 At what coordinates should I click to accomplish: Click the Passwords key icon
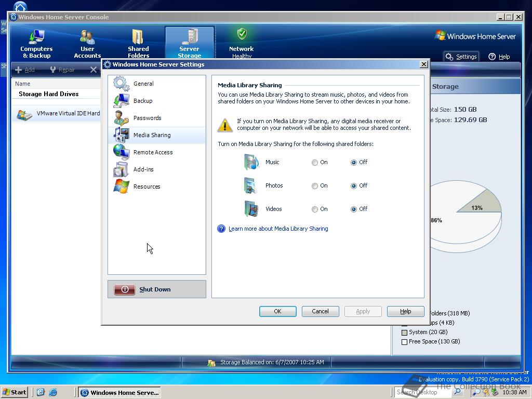coord(121,118)
